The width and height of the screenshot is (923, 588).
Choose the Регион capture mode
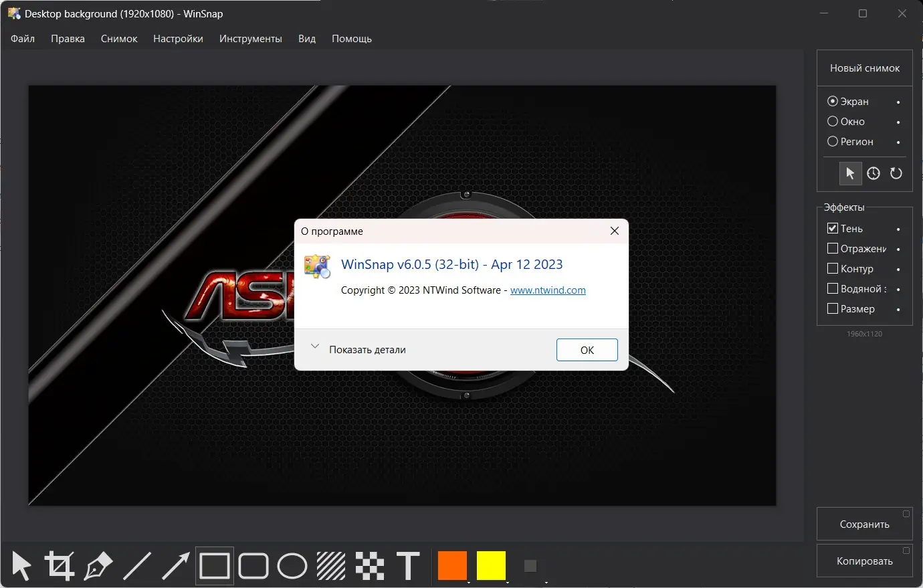(x=850, y=142)
